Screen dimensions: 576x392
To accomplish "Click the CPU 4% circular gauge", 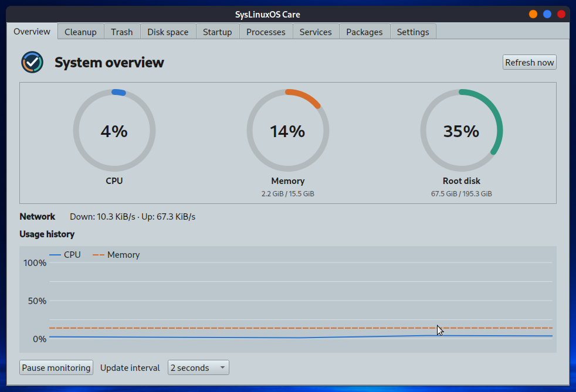I will [x=114, y=130].
